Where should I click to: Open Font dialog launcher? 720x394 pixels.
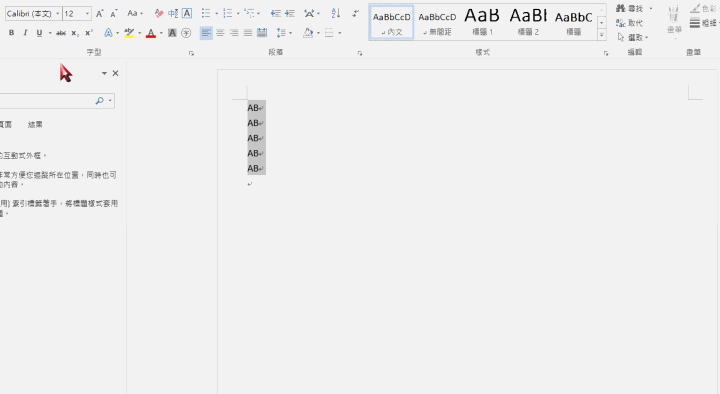pyautogui.click(x=191, y=53)
